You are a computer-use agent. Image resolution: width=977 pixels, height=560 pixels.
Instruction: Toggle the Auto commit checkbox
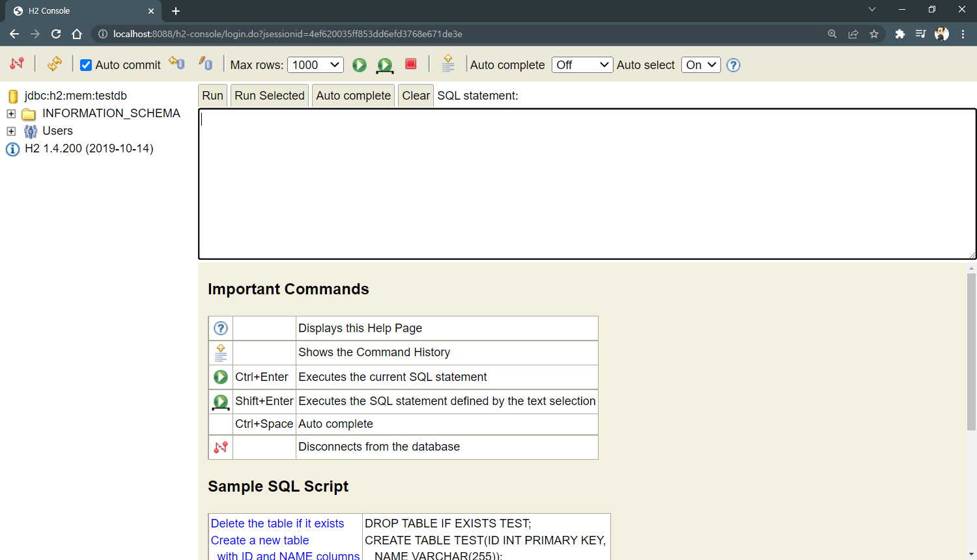coord(86,65)
